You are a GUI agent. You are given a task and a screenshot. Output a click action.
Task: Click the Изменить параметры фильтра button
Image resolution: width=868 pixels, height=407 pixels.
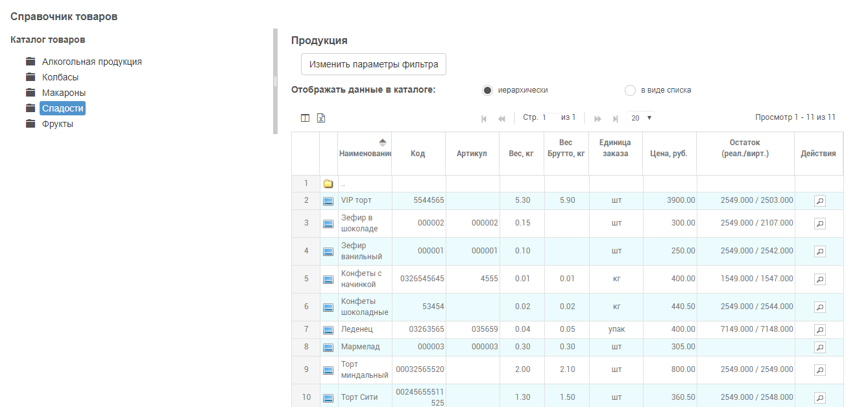[374, 65]
